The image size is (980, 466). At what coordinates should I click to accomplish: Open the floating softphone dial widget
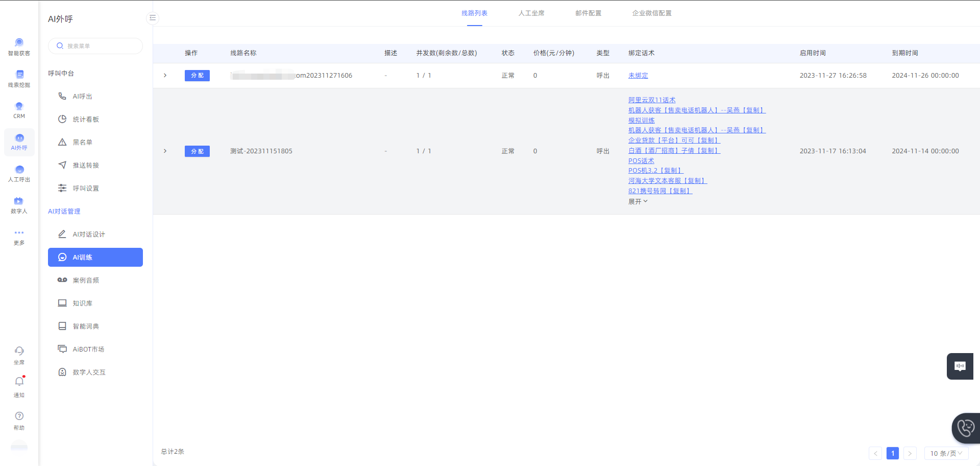966,428
